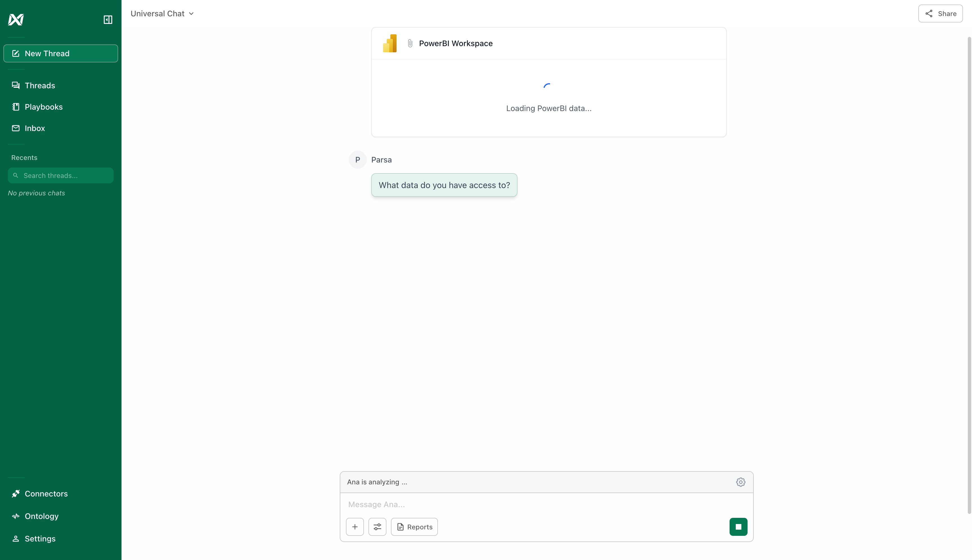This screenshot has width=972, height=560.
Task: Open the settings gear in the message bar
Action: click(740, 482)
